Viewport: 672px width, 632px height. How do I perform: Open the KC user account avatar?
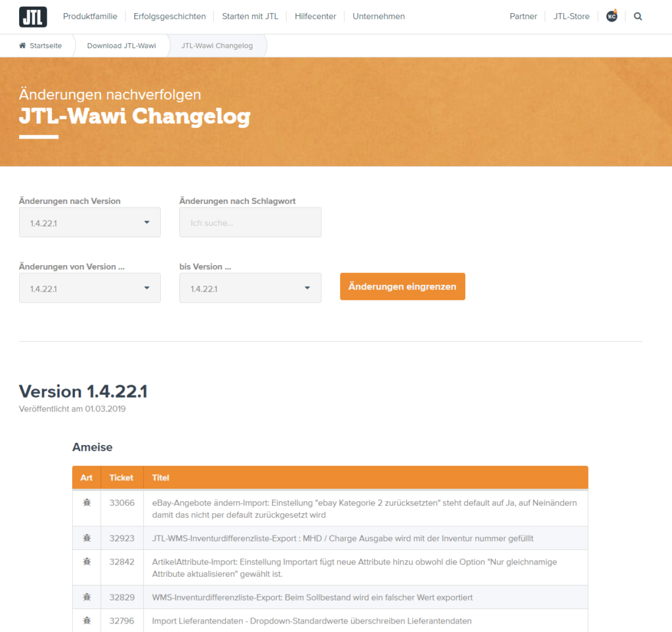point(612,16)
